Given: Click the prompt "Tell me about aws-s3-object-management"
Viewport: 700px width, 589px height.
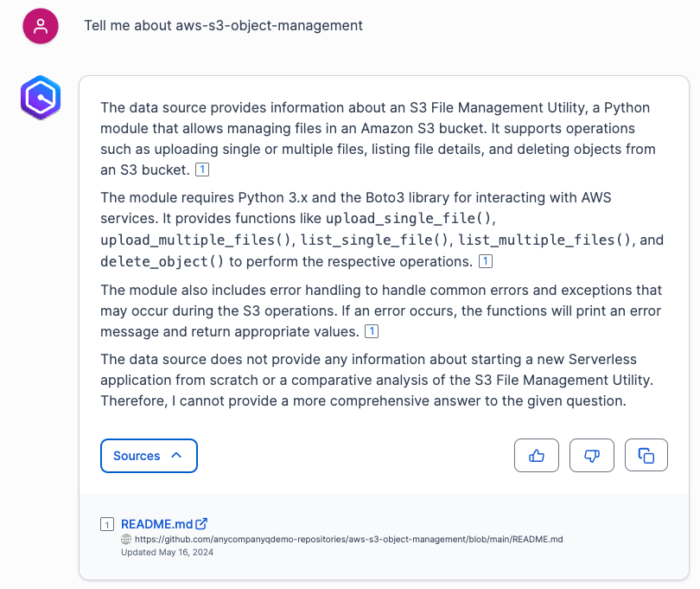Looking at the screenshot, I should coord(223,25).
